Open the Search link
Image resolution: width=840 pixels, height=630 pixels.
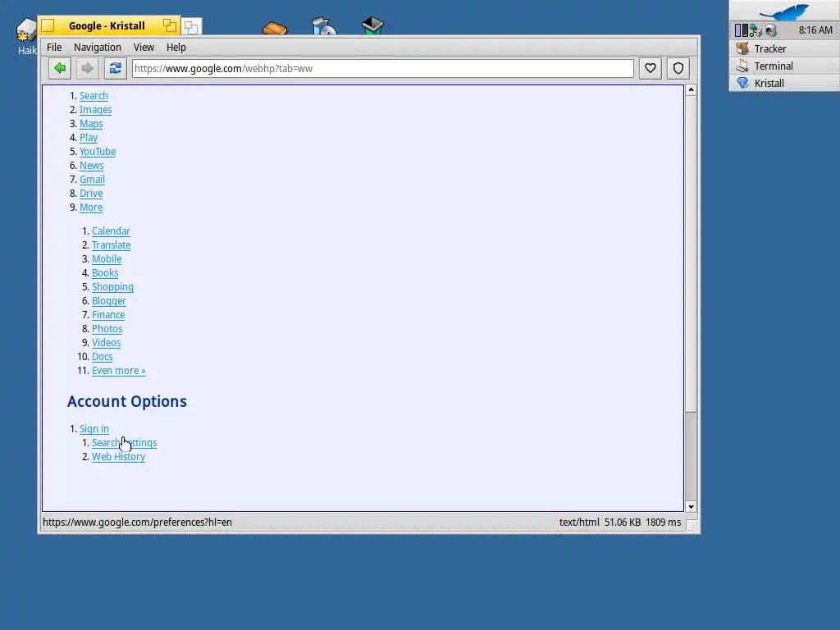pyautogui.click(x=94, y=96)
